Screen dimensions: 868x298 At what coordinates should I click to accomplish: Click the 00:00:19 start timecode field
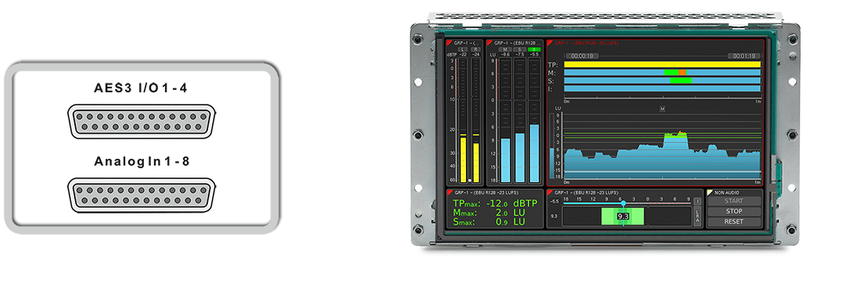pyautogui.click(x=583, y=56)
